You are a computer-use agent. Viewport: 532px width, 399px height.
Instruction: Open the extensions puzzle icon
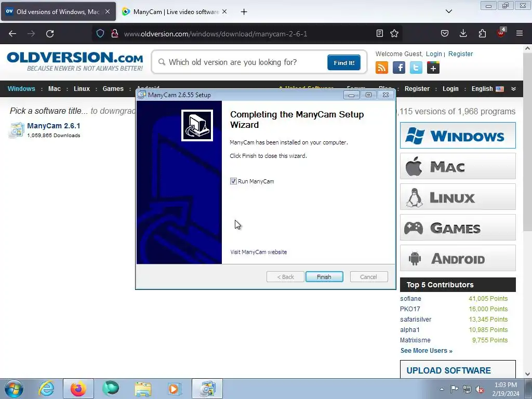482,33
